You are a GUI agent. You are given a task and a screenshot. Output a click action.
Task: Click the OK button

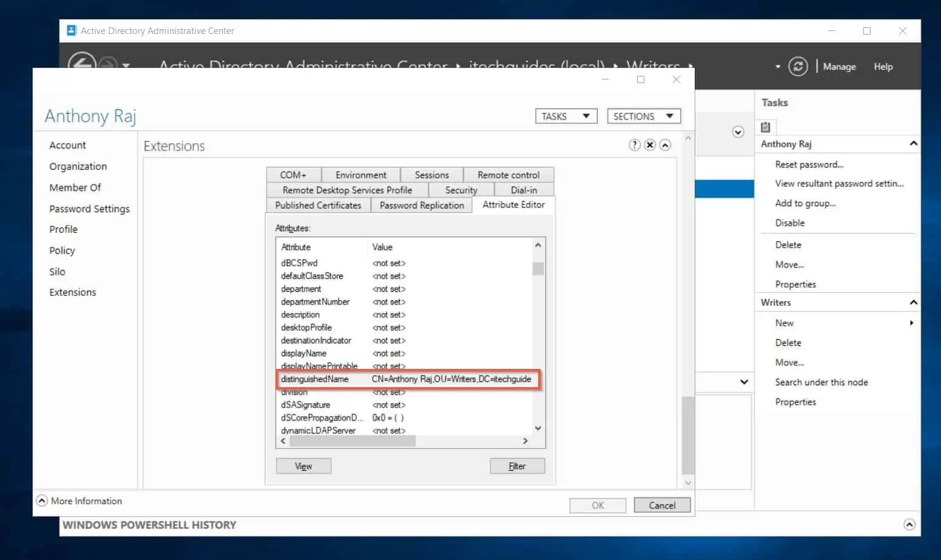[x=598, y=505]
